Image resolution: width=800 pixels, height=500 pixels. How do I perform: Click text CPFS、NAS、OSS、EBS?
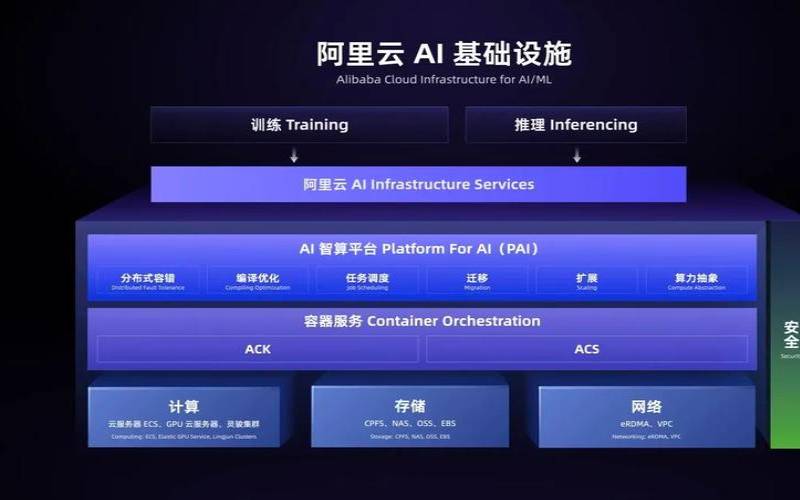click(x=410, y=423)
